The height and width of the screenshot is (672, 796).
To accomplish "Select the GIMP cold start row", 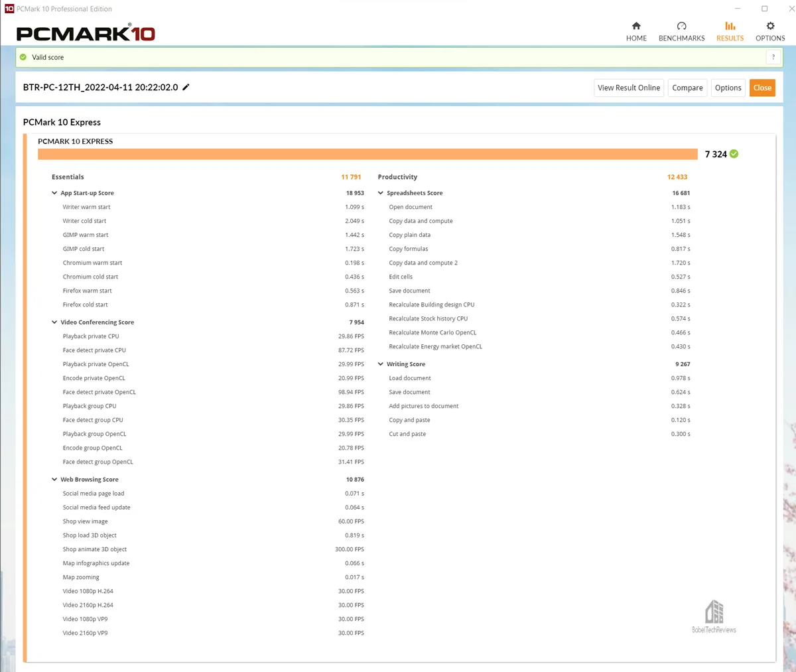I will 213,249.
